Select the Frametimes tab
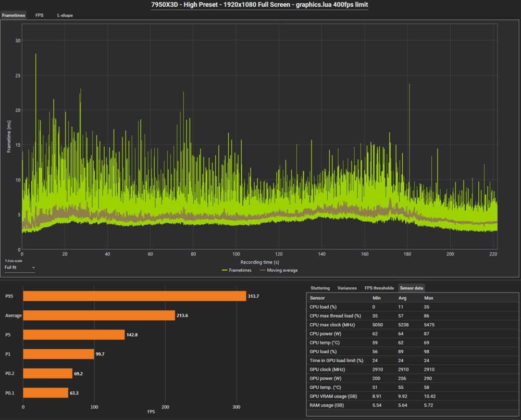Image resolution: width=521 pixels, height=420 pixels. (14, 15)
